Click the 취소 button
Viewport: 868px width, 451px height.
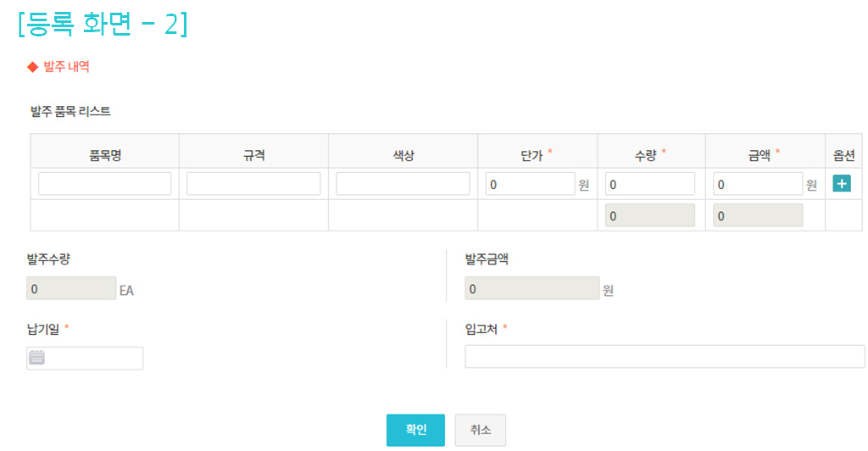[480, 430]
